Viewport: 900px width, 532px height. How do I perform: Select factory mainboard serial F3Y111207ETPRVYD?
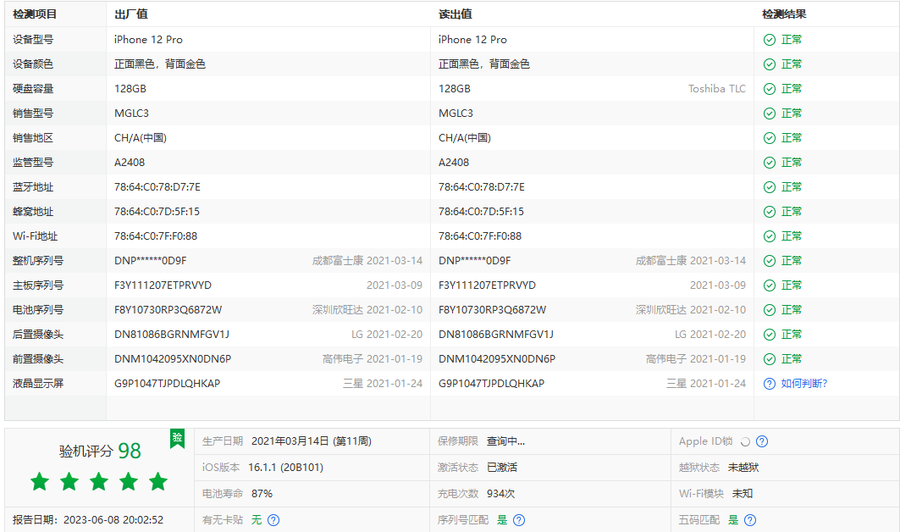point(163,285)
